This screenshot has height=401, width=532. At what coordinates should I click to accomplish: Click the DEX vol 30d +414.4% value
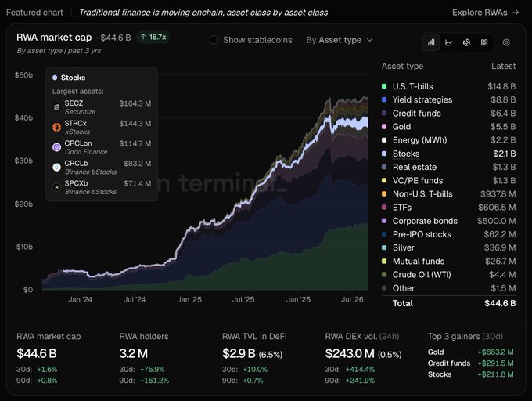point(360,370)
